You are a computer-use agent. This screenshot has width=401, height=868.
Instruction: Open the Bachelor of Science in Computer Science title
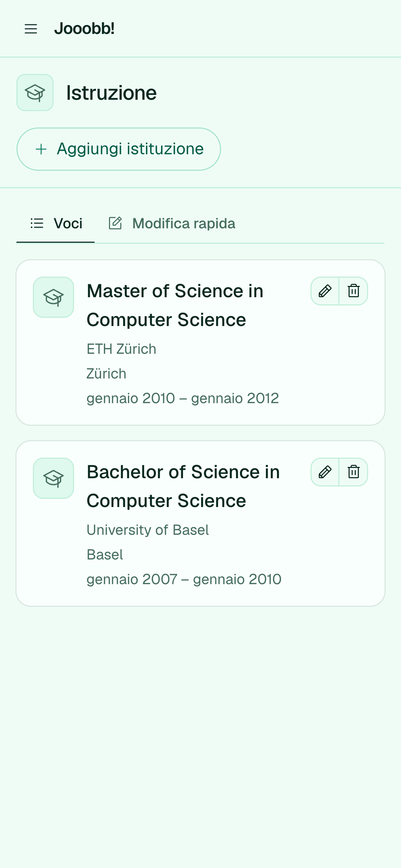coord(183,486)
